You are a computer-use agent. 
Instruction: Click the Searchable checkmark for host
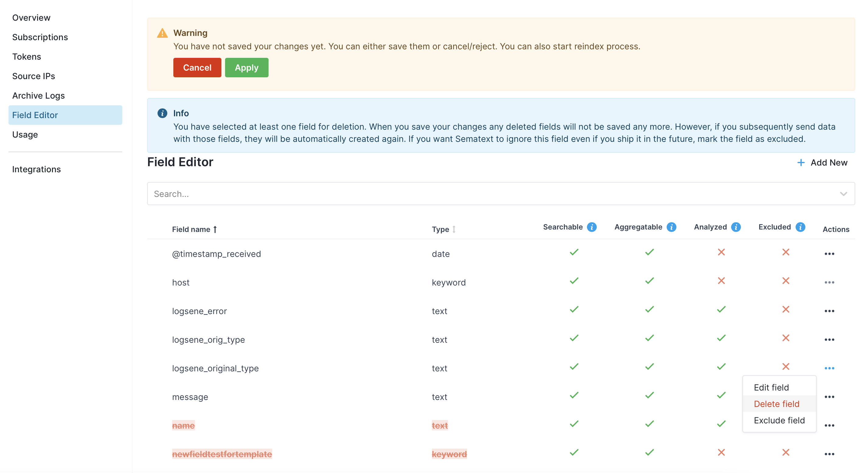pos(574,281)
